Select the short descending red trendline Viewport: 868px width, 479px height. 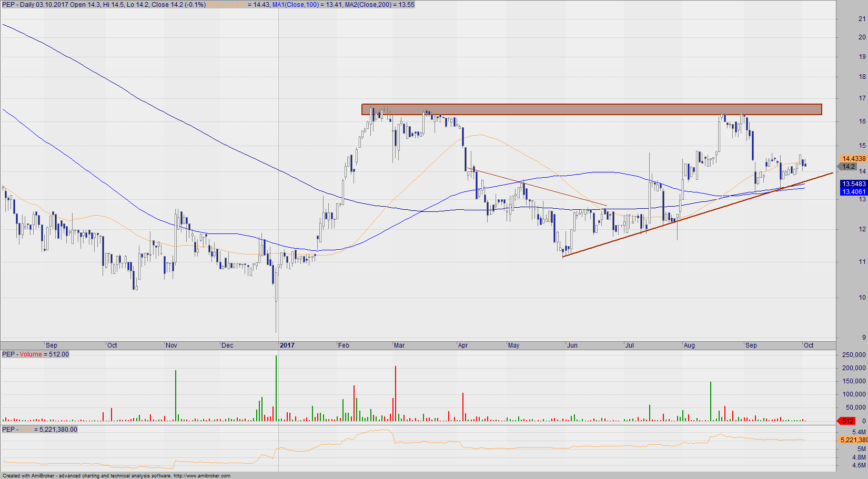[x=537, y=187]
